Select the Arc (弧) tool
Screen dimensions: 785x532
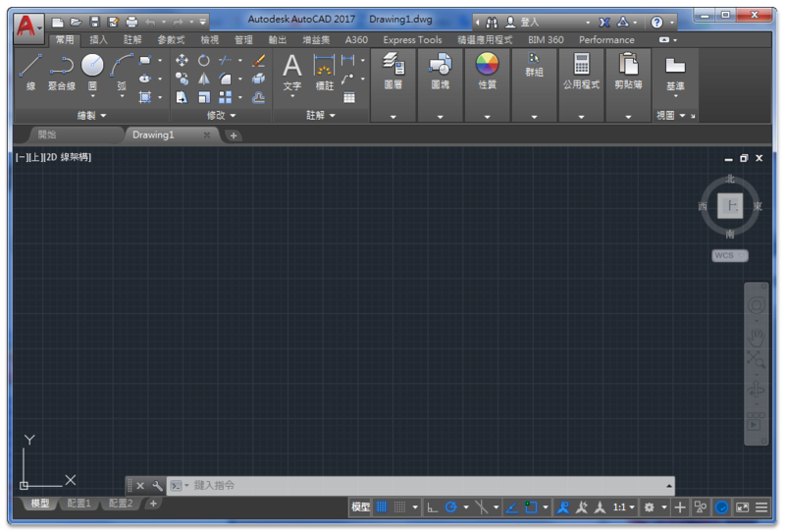pyautogui.click(x=122, y=72)
